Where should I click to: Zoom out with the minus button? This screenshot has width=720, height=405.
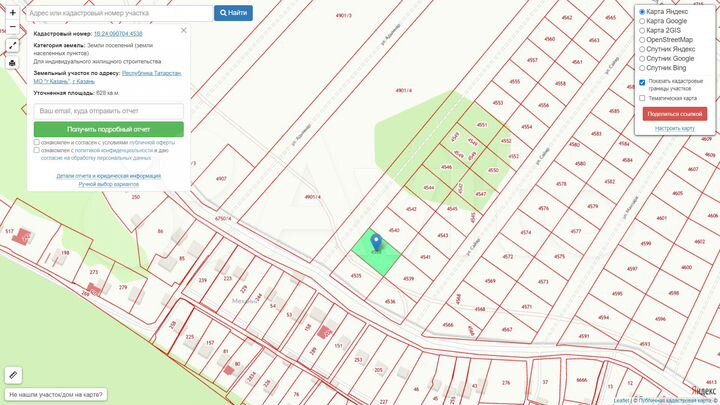tap(12, 27)
